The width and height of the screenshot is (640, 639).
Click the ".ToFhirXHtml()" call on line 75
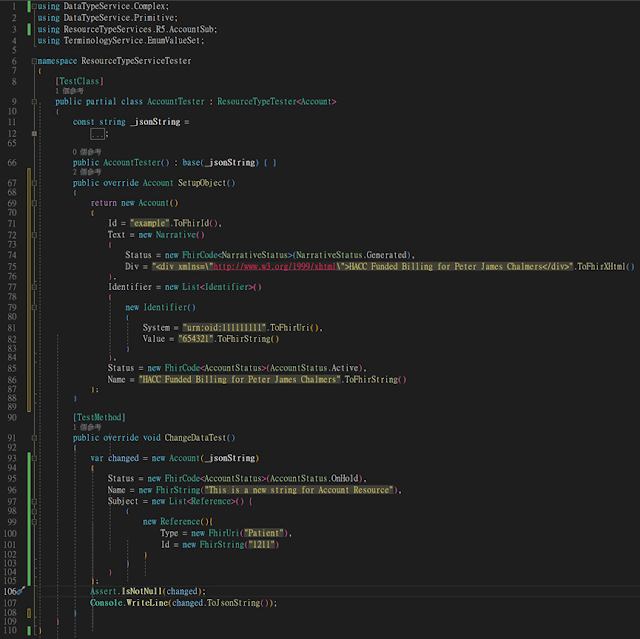604,266
